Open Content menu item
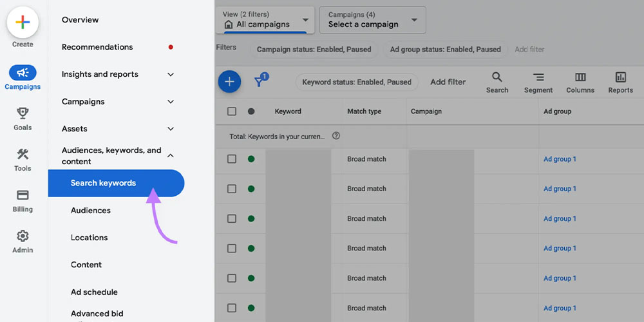Image resolution: width=644 pixels, height=322 pixels. pos(86,265)
